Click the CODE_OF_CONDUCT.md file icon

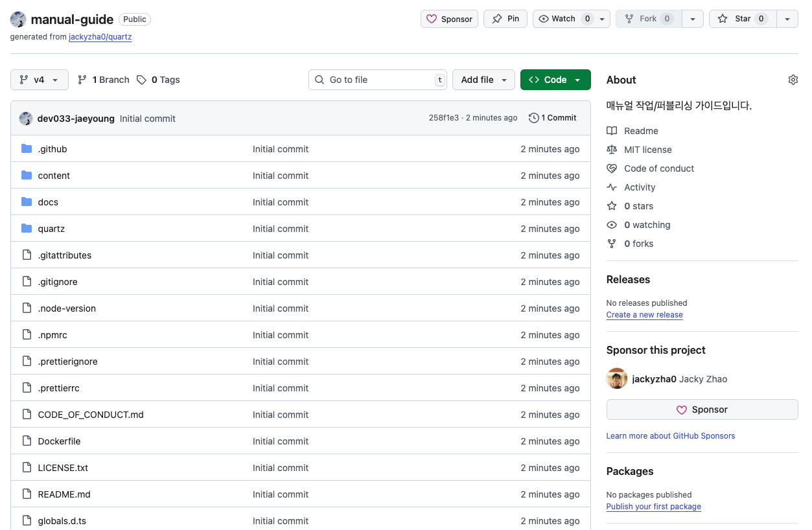point(27,415)
